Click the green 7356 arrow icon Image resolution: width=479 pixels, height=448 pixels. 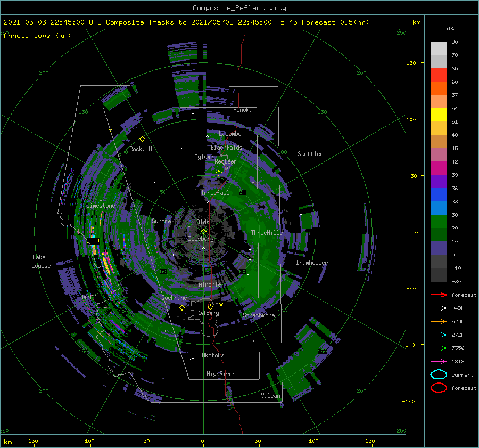tap(439, 348)
